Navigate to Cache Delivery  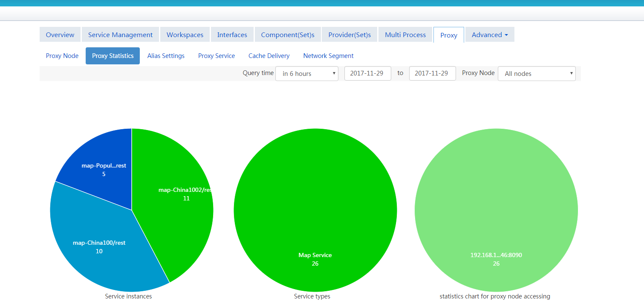click(x=269, y=56)
